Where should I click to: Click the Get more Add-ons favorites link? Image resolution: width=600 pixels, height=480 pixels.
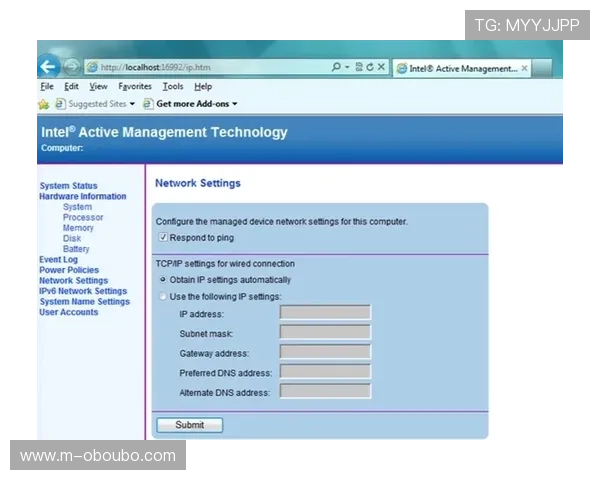point(192,104)
